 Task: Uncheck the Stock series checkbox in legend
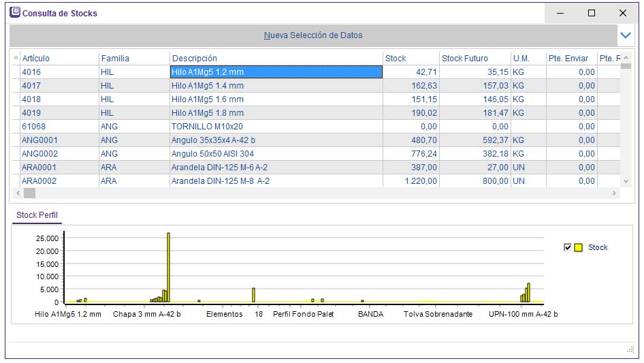click(x=568, y=247)
